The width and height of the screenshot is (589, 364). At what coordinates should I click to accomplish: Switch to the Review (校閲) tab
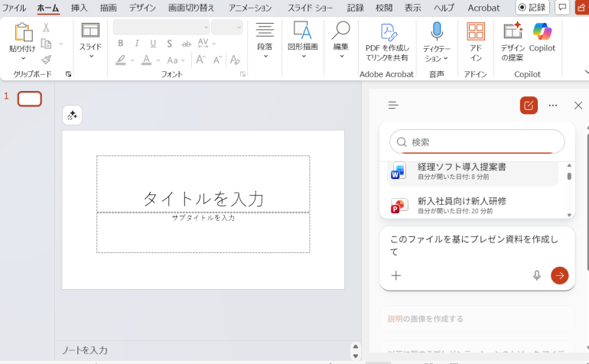point(384,8)
